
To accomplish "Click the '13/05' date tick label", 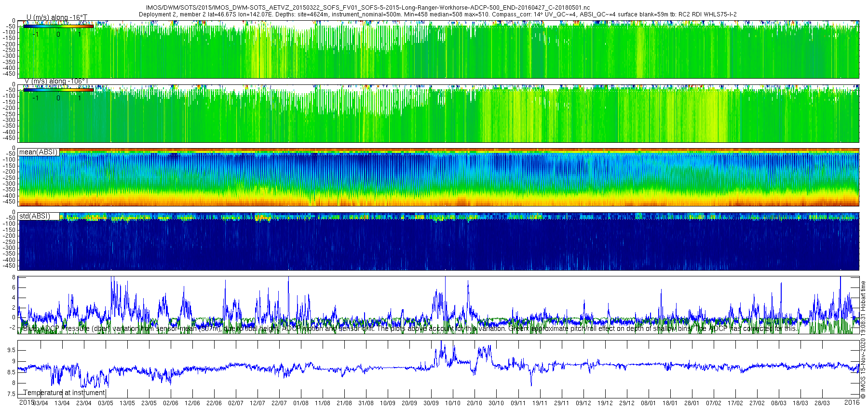I will tap(127, 403).
